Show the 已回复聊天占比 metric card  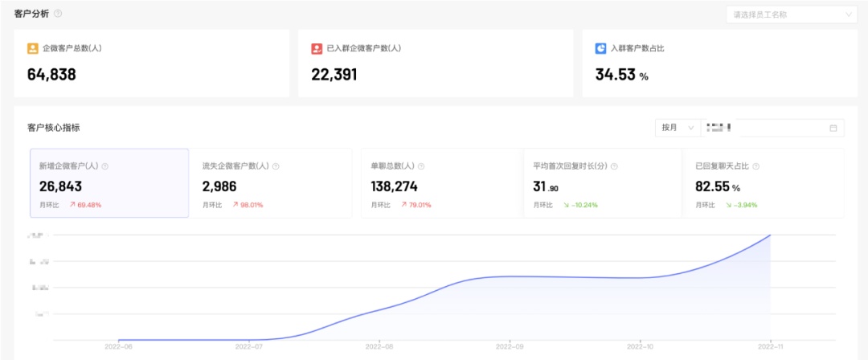(x=764, y=183)
